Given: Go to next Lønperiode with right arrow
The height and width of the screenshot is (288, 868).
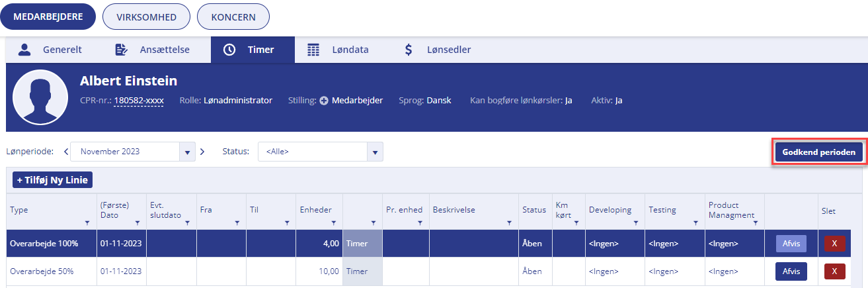Looking at the screenshot, I should pyautogui.click(x=202, y=152).
